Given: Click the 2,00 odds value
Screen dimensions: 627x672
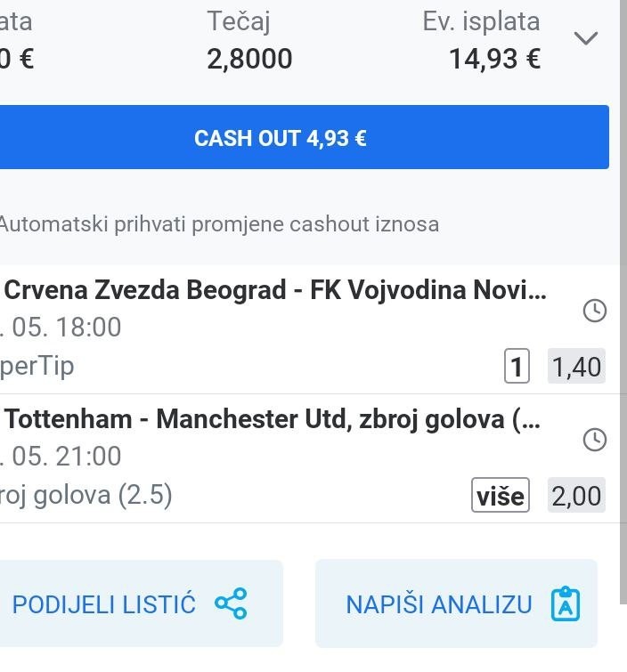Looking at the screenshot, I should pos(576,495).
